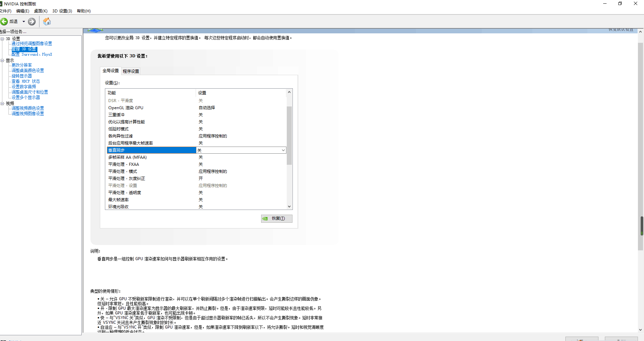Image resolution: width=644 pixels, height=341 pixels.
Task: Select the 平滑处理 - FXAA row
Action: (x=196, y=164)
